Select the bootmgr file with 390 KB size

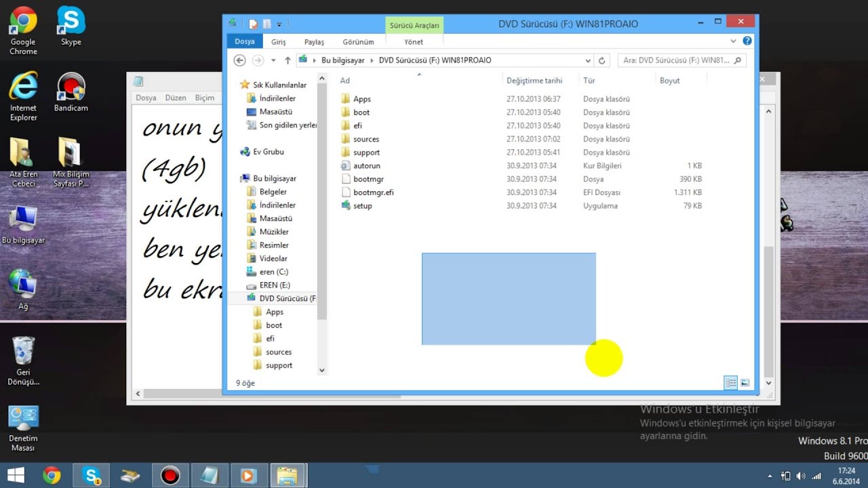tap(368, 179)
